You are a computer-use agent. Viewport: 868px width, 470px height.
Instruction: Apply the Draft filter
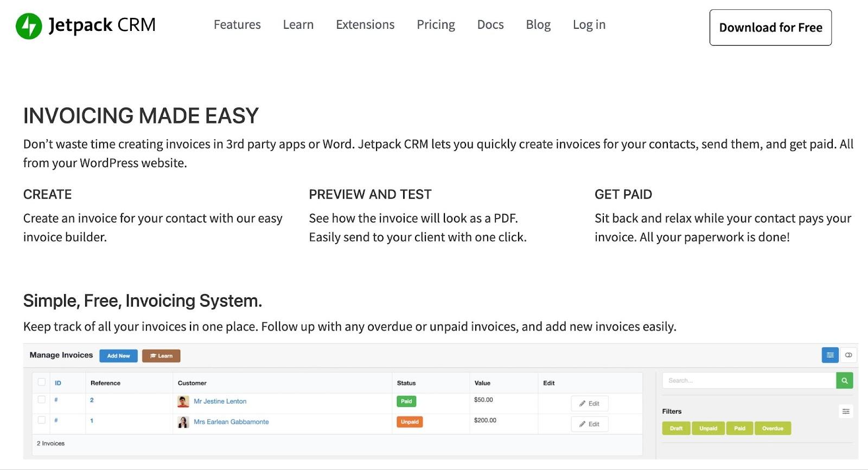[676, 429]
